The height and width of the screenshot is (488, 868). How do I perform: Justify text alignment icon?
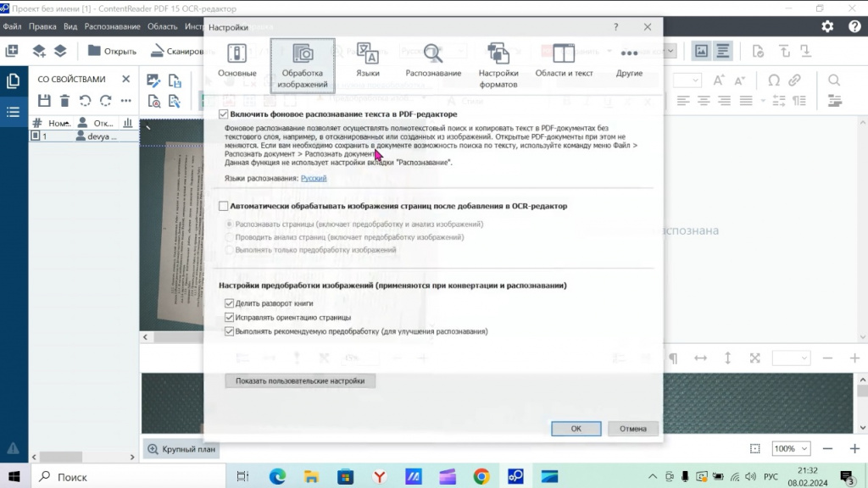[x=746, y=101]
